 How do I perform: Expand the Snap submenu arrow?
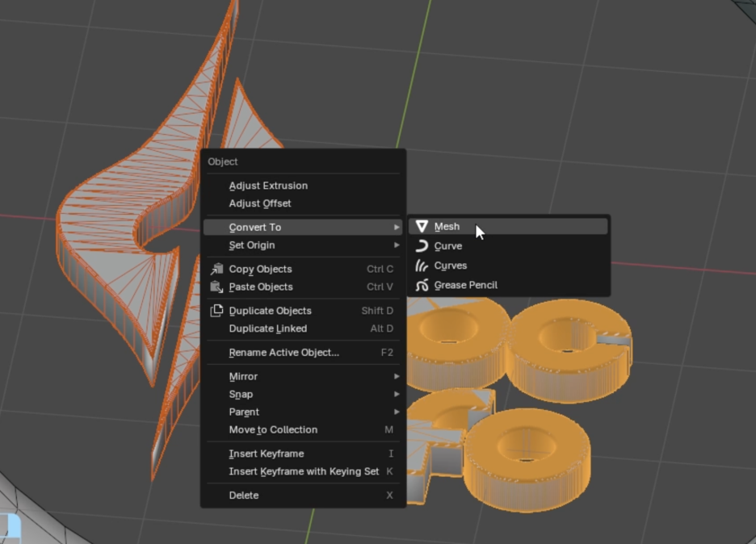pos(397,394)
